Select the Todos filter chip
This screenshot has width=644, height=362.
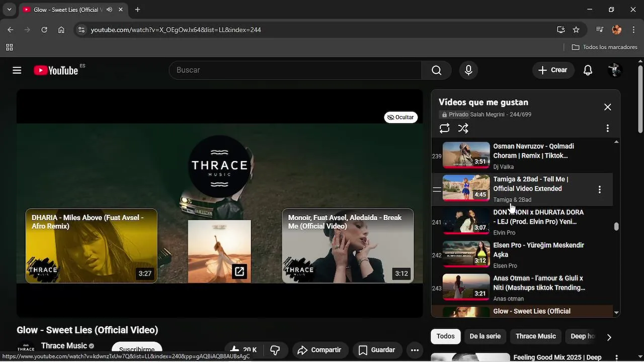(445, 336)
